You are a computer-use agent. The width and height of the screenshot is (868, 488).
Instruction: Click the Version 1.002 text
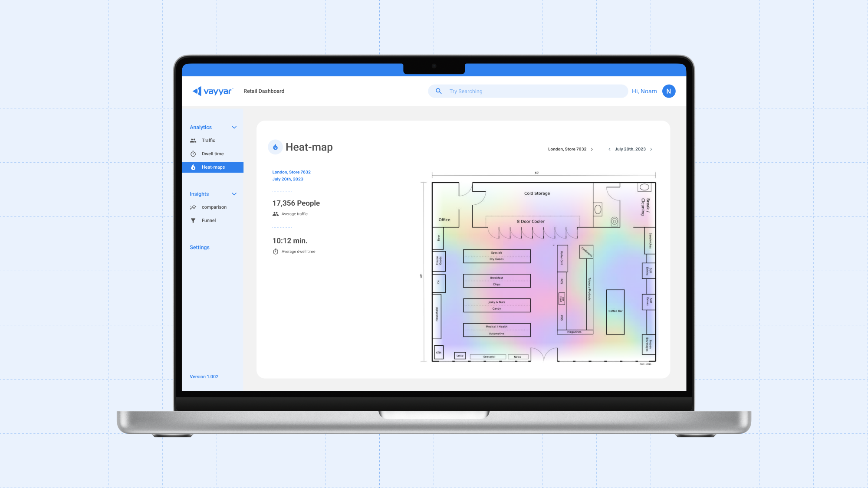pyautogui.click(x=204, y=377)
